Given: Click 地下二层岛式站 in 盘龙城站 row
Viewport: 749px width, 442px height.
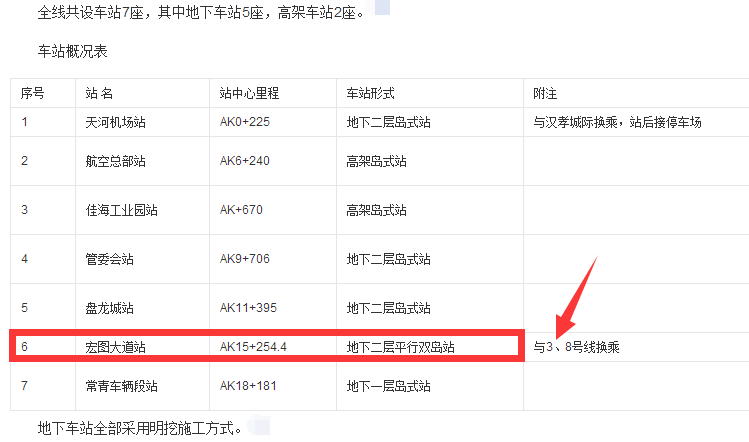Looking at the screenshot, I should (389, 308).
